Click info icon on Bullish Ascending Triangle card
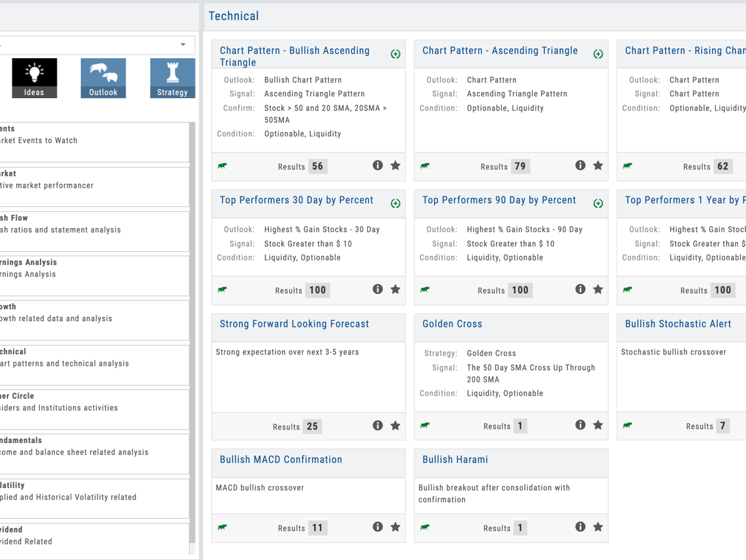Screen dimensions: 746x560 tap(377, 166)
